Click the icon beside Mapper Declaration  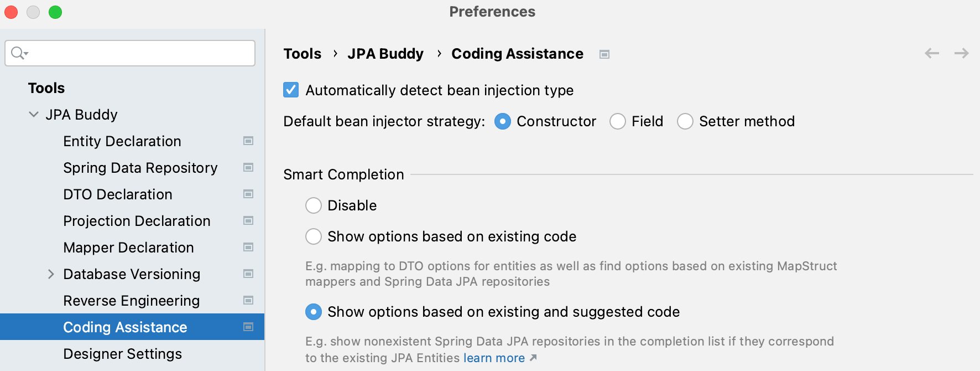pyautogui.click(x=248, y=248)
